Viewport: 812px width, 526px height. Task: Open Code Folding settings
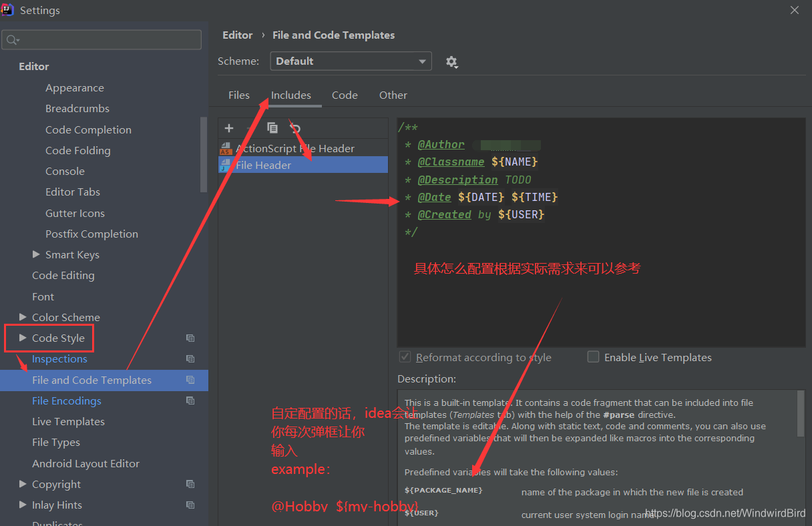(x=78, y=151)
